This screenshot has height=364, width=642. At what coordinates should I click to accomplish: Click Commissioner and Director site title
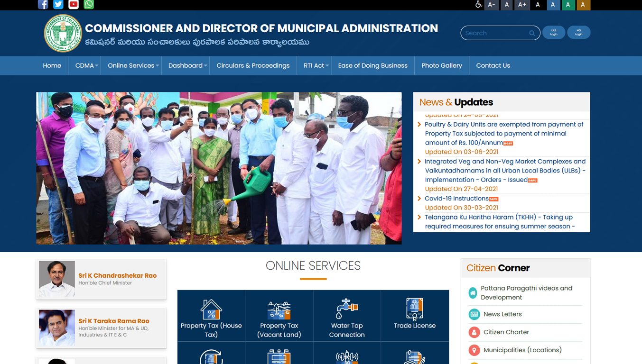click(x=261, y=28)
